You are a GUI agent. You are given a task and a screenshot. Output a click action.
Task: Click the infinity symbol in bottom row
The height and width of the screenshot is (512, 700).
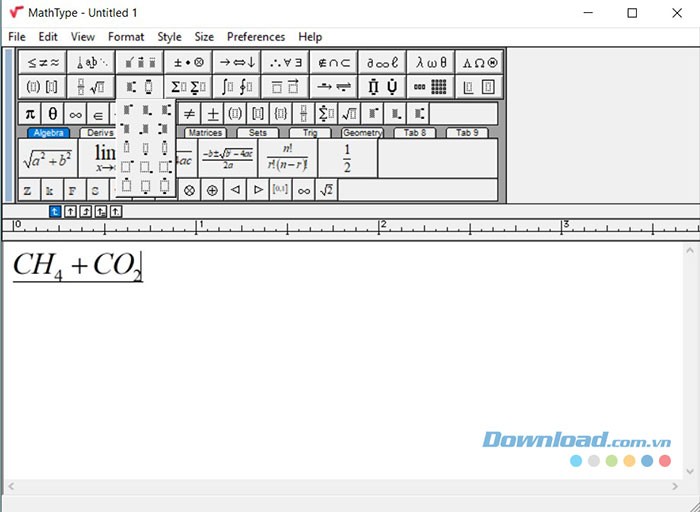[304, 189]
